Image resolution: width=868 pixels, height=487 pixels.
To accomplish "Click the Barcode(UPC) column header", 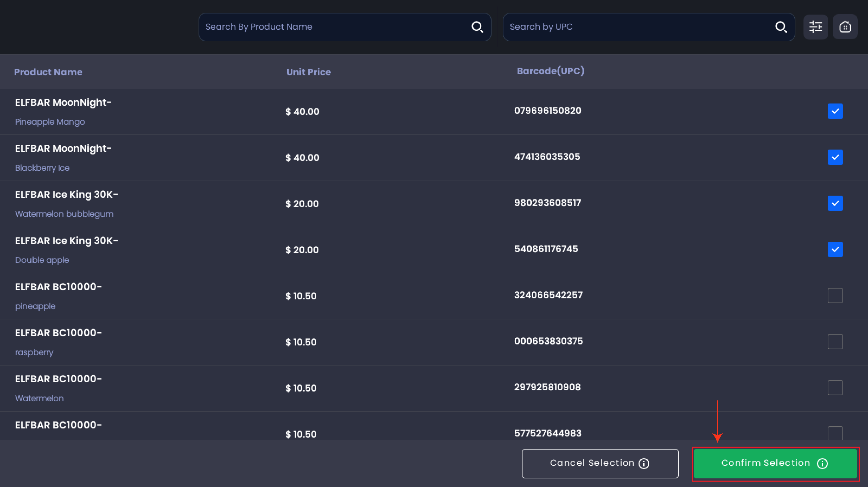I will point(551,71).
